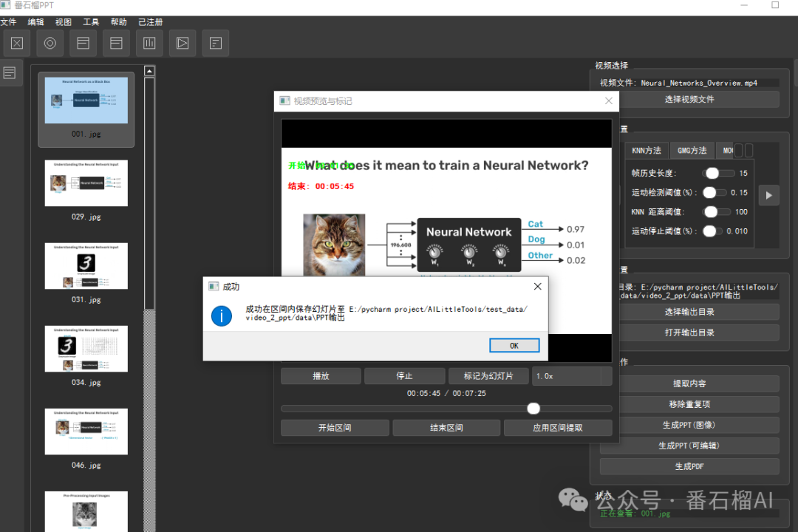The image size is (798, 532).
Task: Select thumbnail 029.jpg
Action: tap(86, 191)
